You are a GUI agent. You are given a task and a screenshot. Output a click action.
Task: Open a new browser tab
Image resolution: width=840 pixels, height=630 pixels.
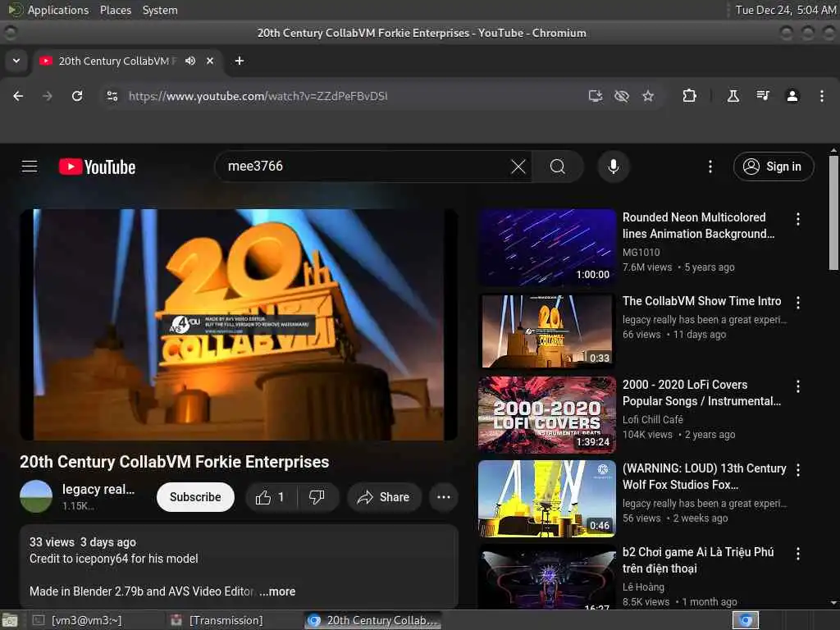(240, 61)
